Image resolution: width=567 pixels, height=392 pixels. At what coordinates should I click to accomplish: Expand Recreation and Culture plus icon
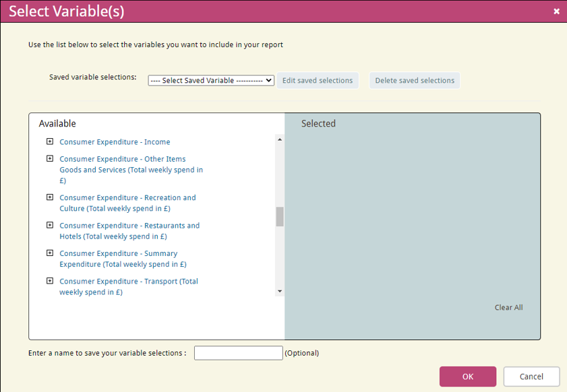pyautogui.click(x=50, y=197)
